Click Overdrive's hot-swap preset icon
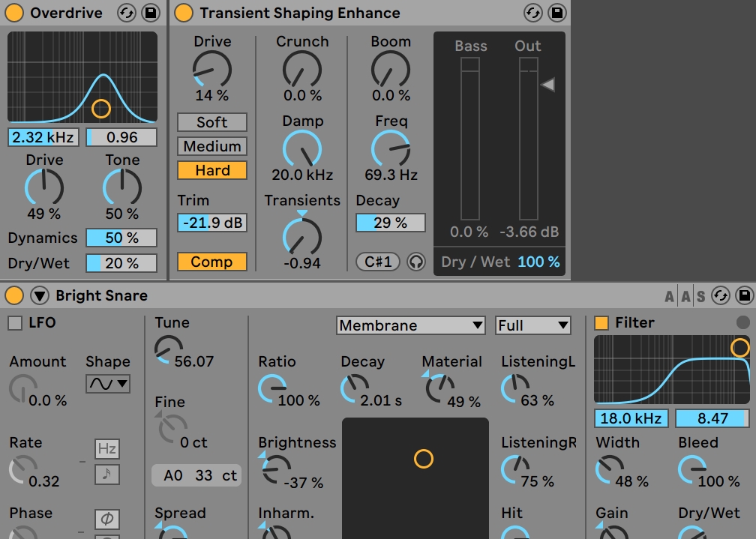Image resolution: width=756 pixels, height=539 pixels. (127, 13)
